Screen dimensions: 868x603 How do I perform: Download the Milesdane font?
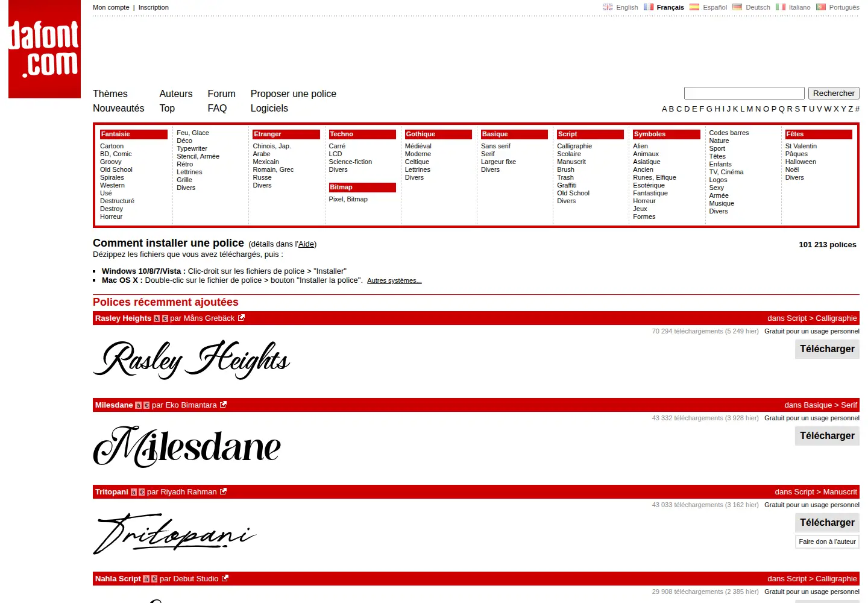coord(827,436)
